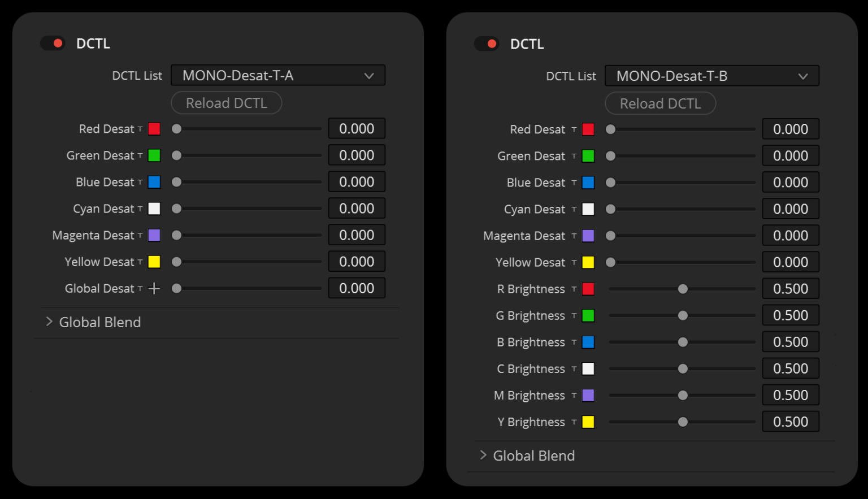Click the Global Desat slider handle
868x499 pixels.
pyautogui.click(x=177, y=288)
